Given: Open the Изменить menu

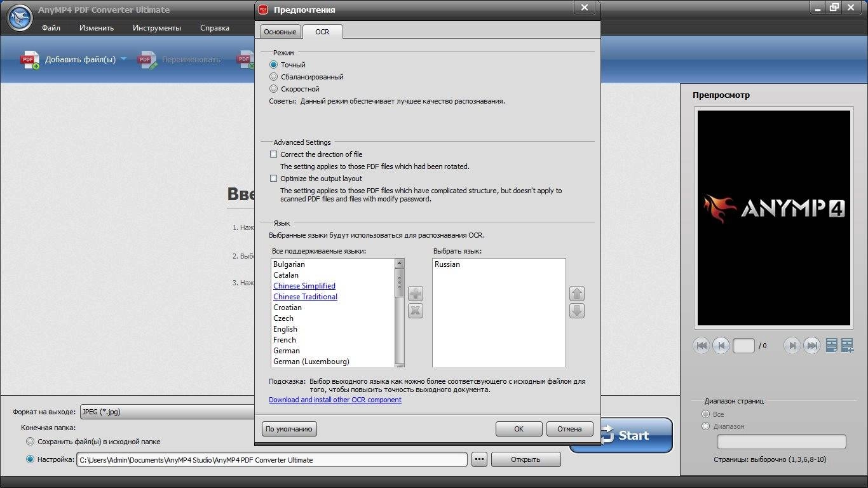Looking at the screenshot, I should coord(97,28).
